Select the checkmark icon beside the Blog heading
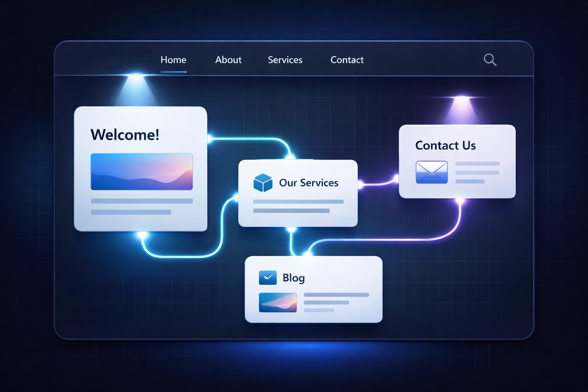 coord(268,278)
